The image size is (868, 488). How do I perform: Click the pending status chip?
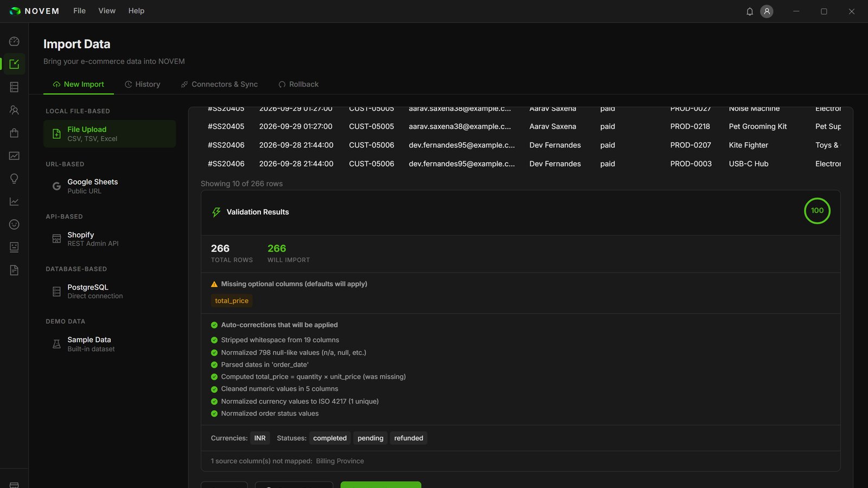tap(371, 438)
